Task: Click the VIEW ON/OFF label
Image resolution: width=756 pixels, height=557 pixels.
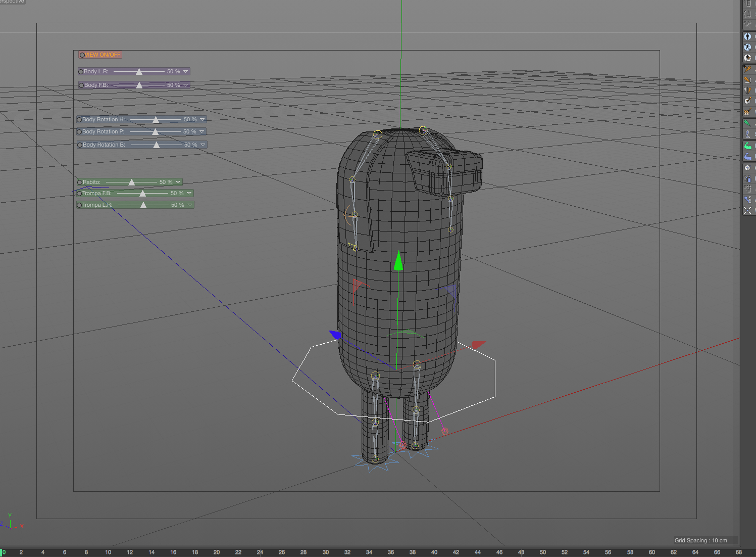Action: tap(103, 55)
